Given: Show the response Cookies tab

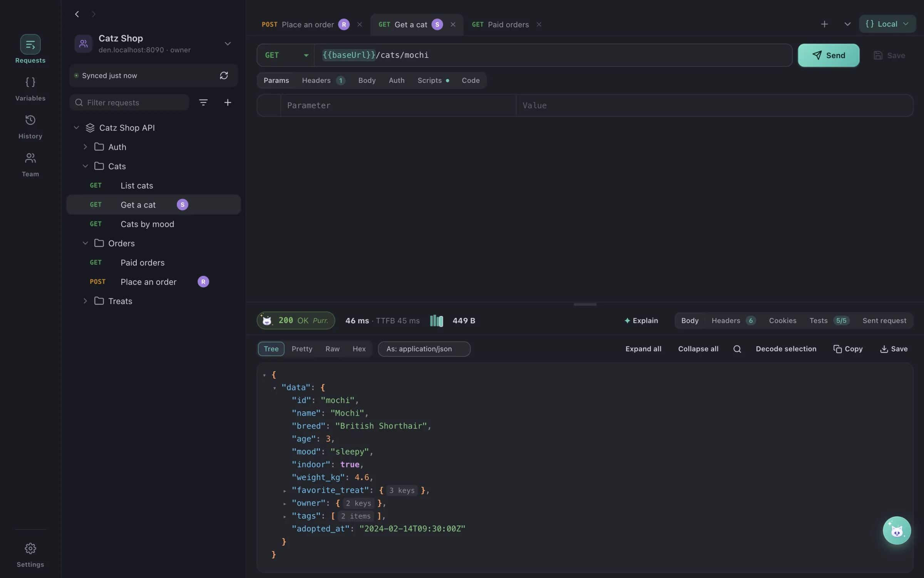Looking at the screenshot, I should [x=782, y=321].
